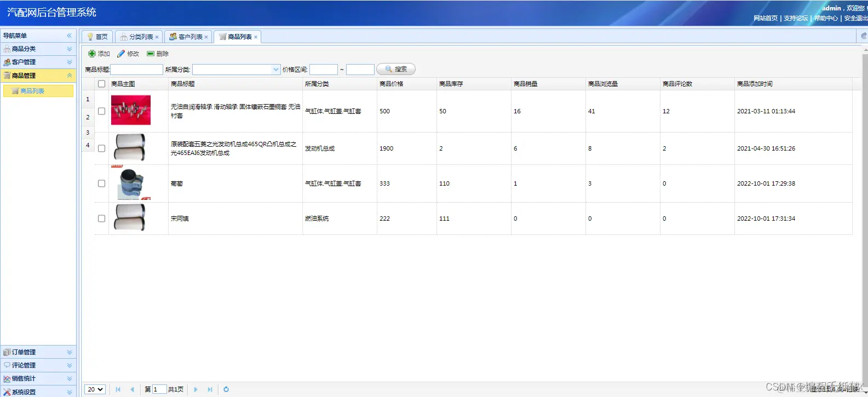Collapse the 商品管理 sidebar panel
This screenshot has height=397, width=868.
point(70,76)
